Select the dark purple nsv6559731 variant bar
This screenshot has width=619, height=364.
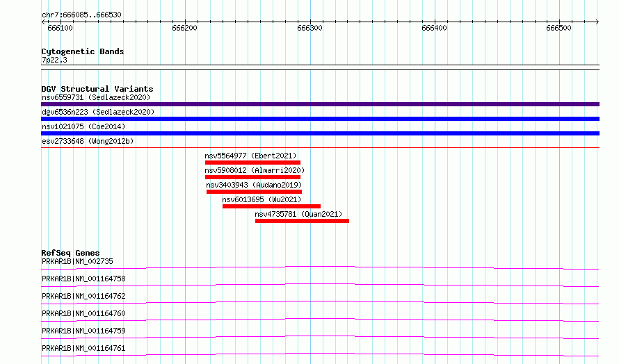(320, 104)
